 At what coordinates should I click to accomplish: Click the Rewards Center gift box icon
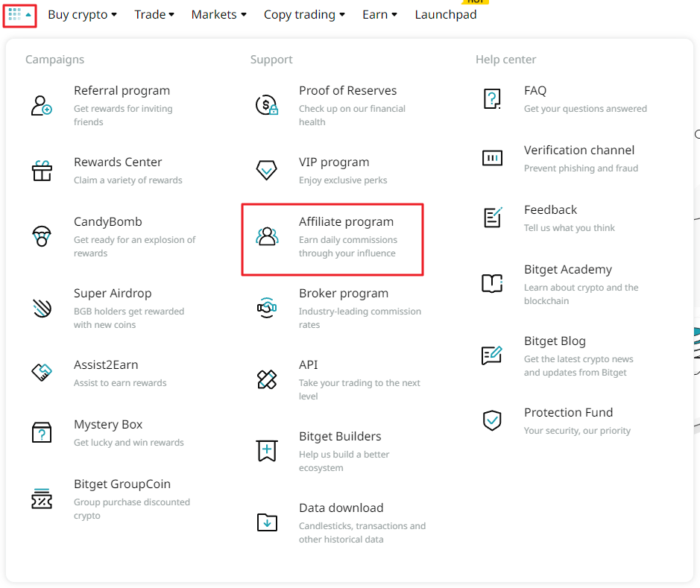(x=42, y=171)
